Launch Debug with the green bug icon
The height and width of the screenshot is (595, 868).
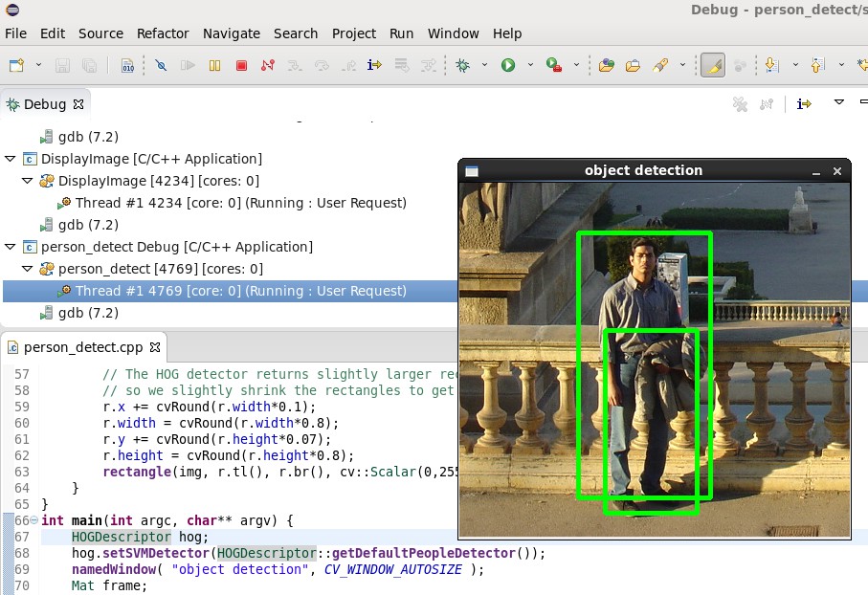[x=463, y=65]
